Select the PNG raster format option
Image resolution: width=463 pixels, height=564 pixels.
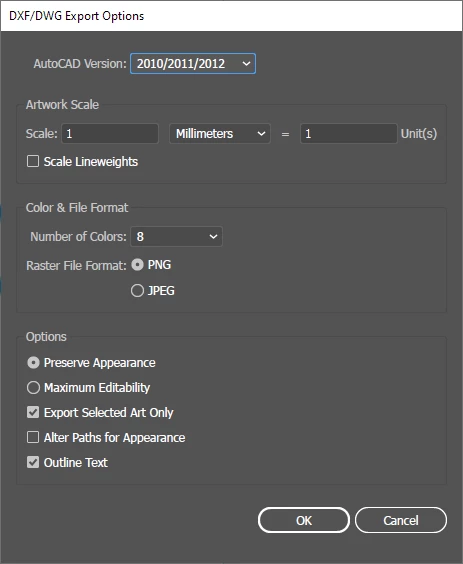[x=137, y=265]
